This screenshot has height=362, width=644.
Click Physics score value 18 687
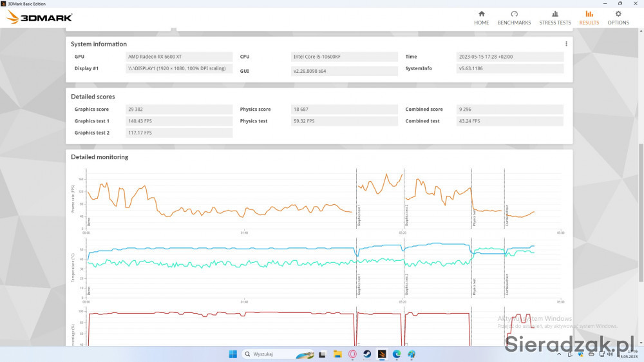(344, 110)
